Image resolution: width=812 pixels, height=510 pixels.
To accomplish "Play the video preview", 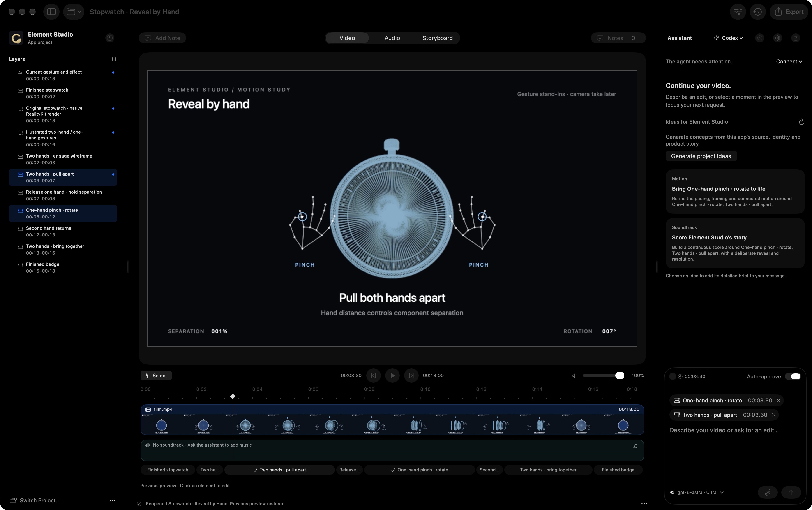I will (392, 376).
